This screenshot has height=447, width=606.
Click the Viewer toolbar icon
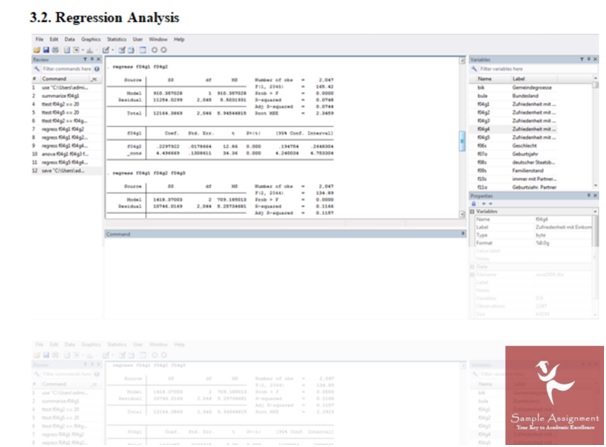coord(76,50)
